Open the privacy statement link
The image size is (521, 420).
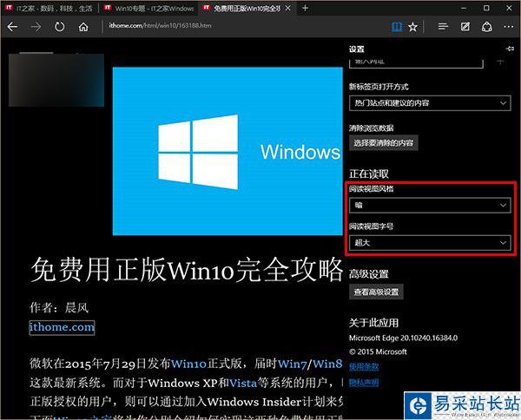pyautogui.click(x=364, y=383)
